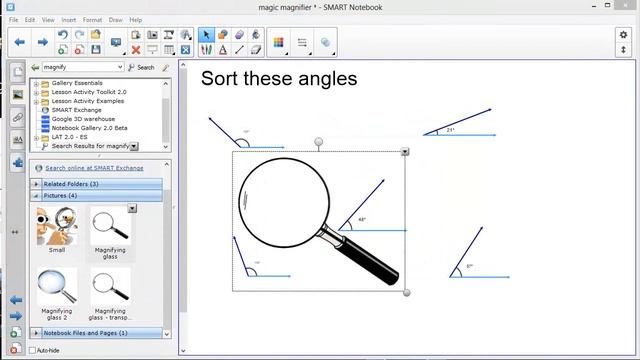640x360 pixels.
Task: Open the Page Sorter tab
Action: pyautogui.click(x=18, y=73)
